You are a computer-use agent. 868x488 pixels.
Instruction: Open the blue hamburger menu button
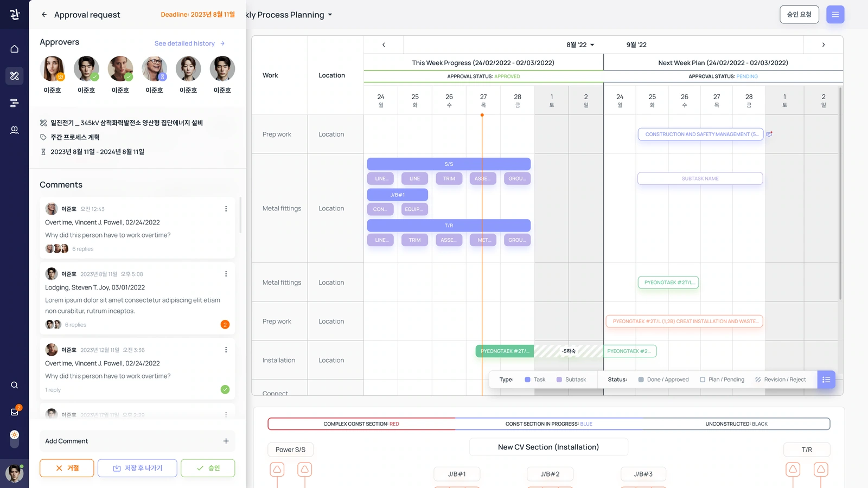coord(835,15)
